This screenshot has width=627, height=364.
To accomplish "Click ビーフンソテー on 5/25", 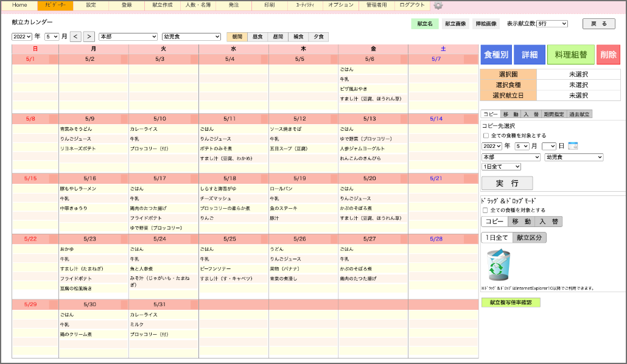I will point(215,269).
